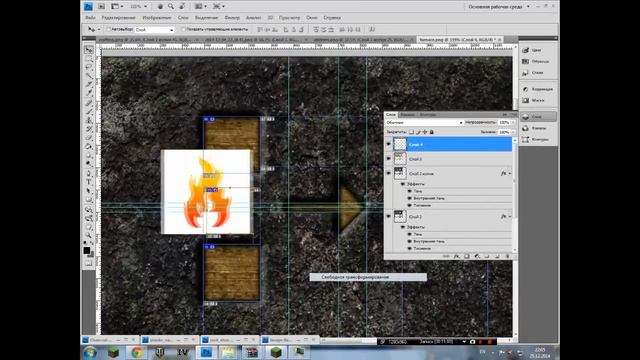Click lock all icon in Layers panel

coord(432,132)
